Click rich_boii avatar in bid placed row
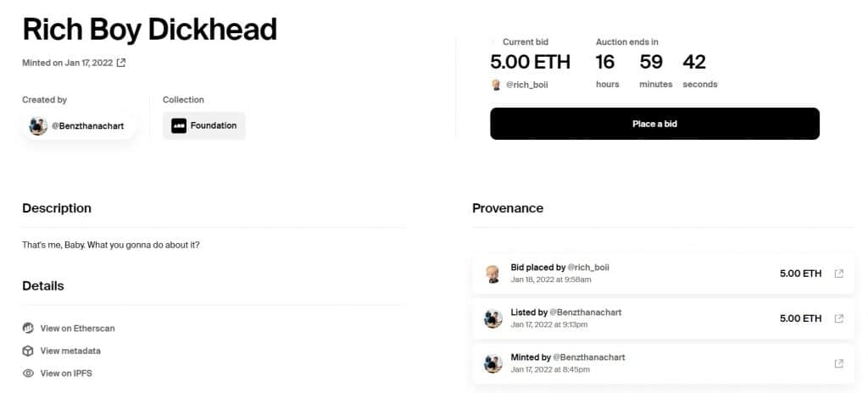The height and width of the screenshot is (393, 868). point(492,274)
